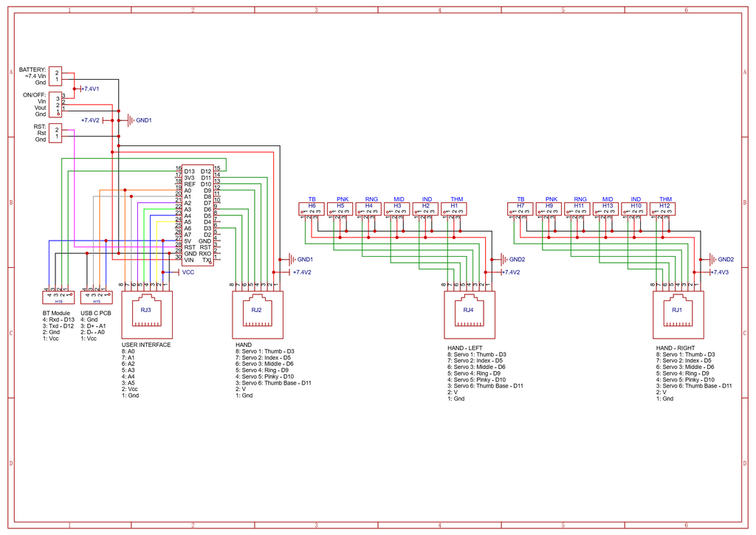Click the +7.4V1 power flag
The width and height of the screenshot is (756, 535).
coord(89,89)
